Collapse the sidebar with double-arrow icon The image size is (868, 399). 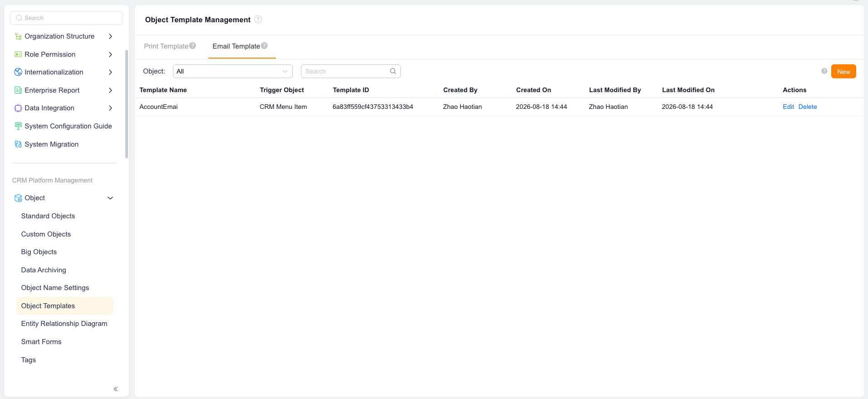pyautogui.click(x=116, y=389)
